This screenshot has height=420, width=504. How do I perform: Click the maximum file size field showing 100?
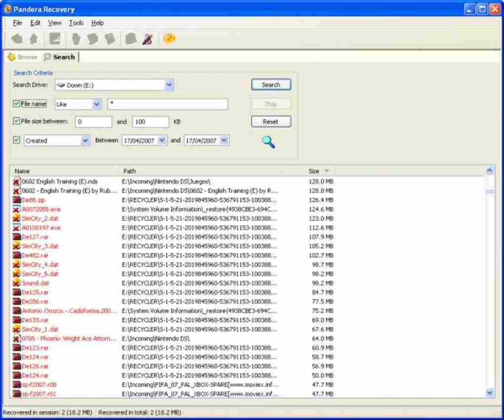coord(150,122)
